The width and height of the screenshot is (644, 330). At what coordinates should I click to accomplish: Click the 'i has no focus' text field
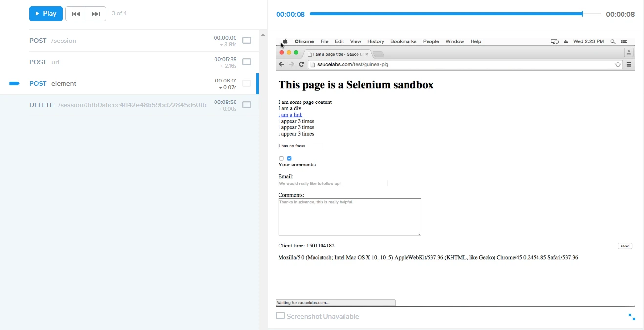301,146
